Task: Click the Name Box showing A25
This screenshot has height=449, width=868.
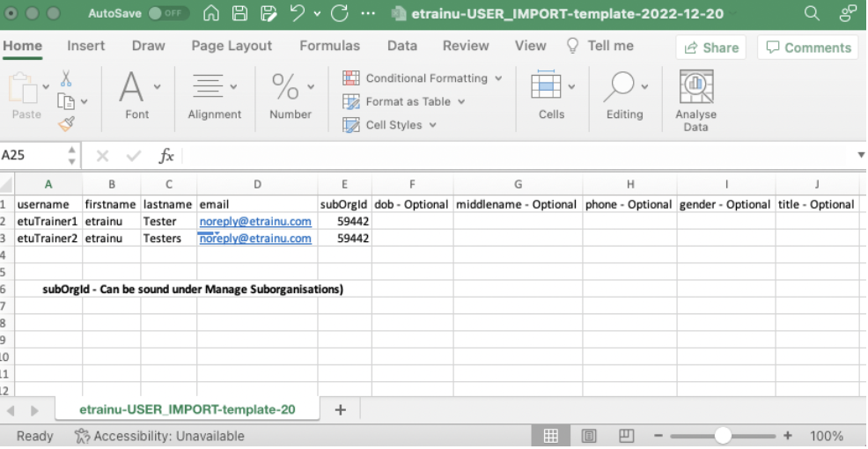Action: (x=32, y=155)
